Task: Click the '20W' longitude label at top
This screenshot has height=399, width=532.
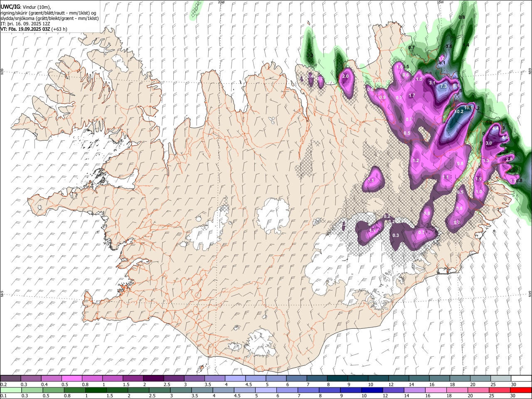Action: [x=221, y=2]
